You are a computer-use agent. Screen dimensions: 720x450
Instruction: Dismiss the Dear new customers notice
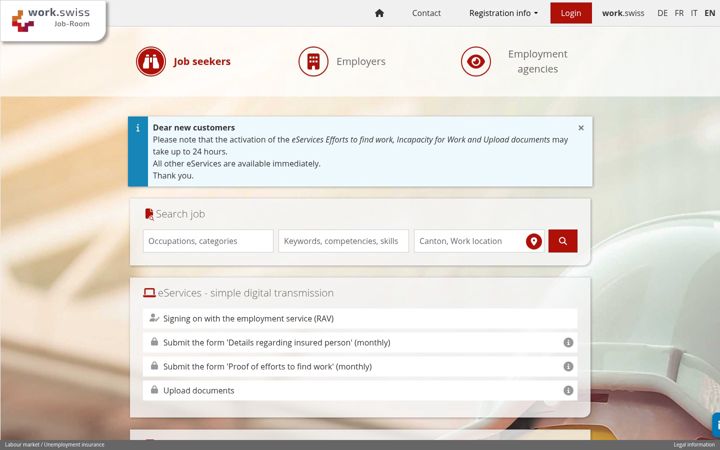581,128
